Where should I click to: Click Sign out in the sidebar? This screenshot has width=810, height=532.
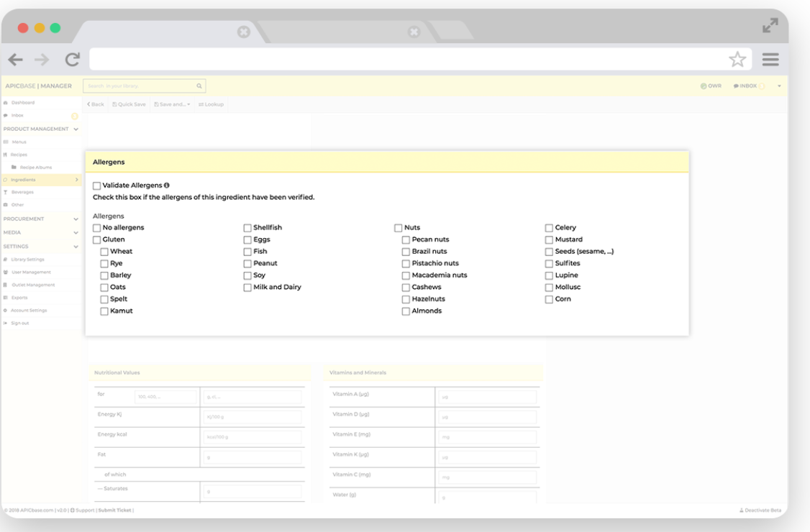19,324
